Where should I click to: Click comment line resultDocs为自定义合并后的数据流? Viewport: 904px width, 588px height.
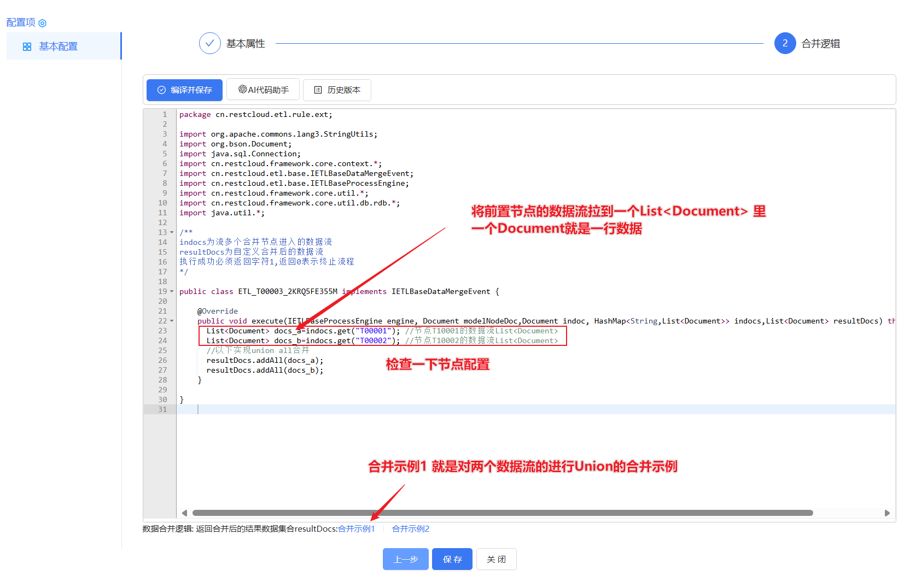[x=251, y=252]
